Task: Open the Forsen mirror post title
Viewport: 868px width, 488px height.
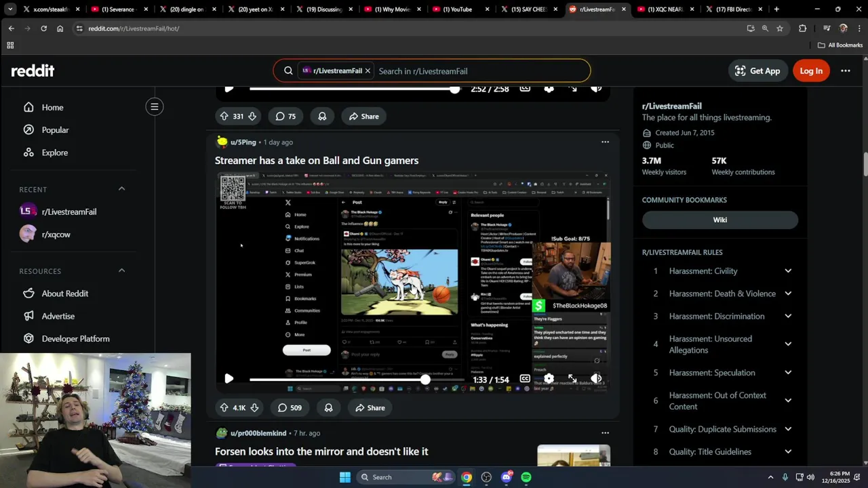Action: tap(321, 451)
